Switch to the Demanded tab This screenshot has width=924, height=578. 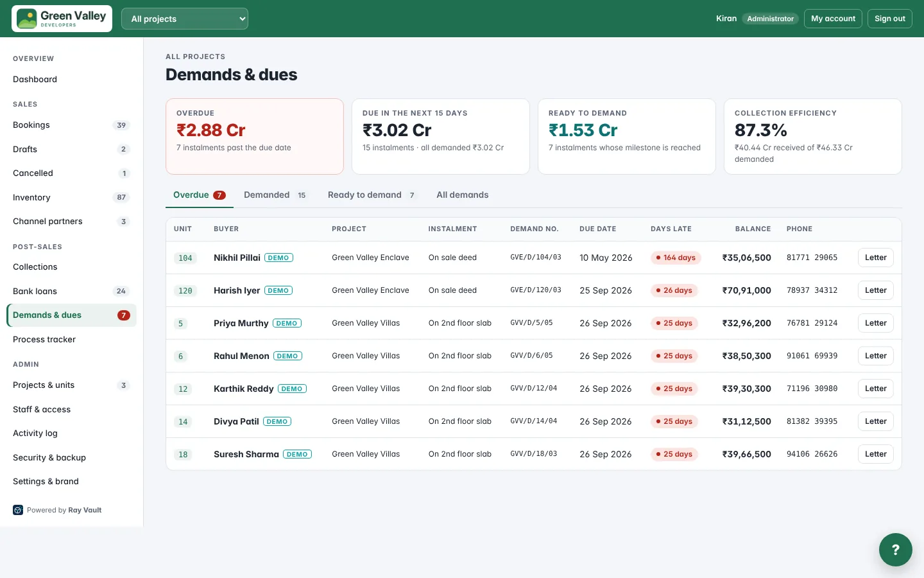275,195
